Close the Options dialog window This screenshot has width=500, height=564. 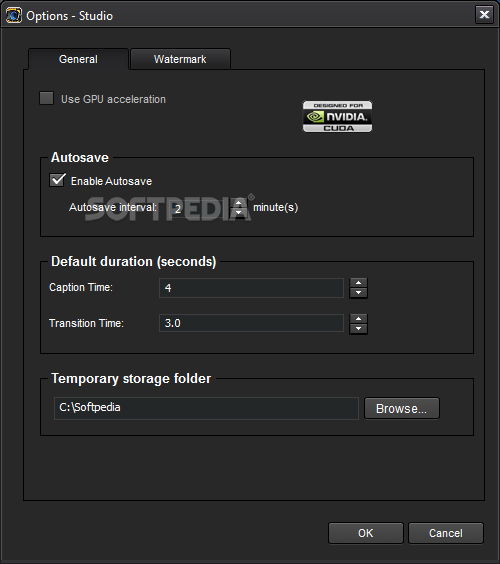point(484,15)
